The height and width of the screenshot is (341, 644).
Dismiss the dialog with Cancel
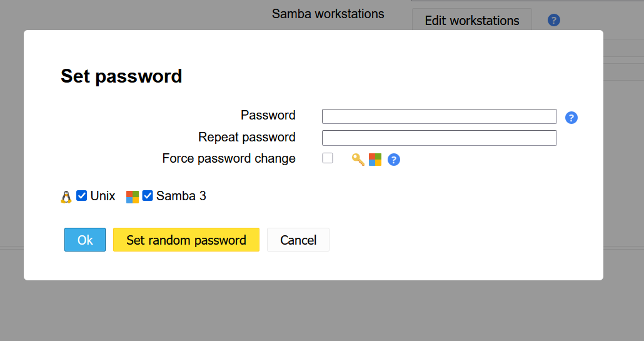tap(298, 240)
